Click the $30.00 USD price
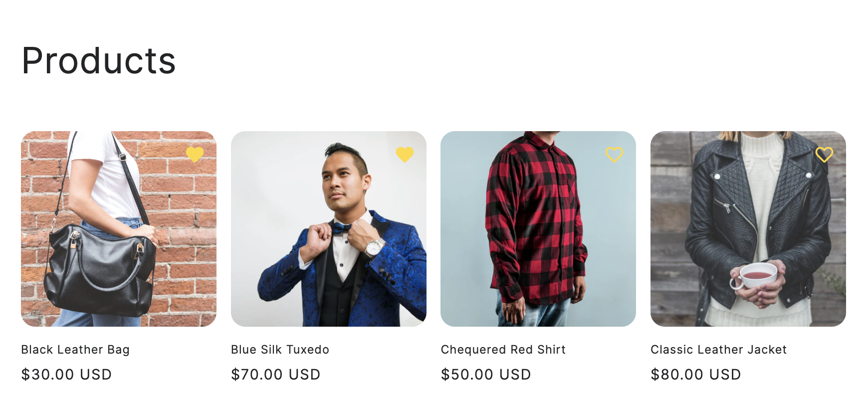This screenshot has width=868, height=401. (x=66, y=375)
